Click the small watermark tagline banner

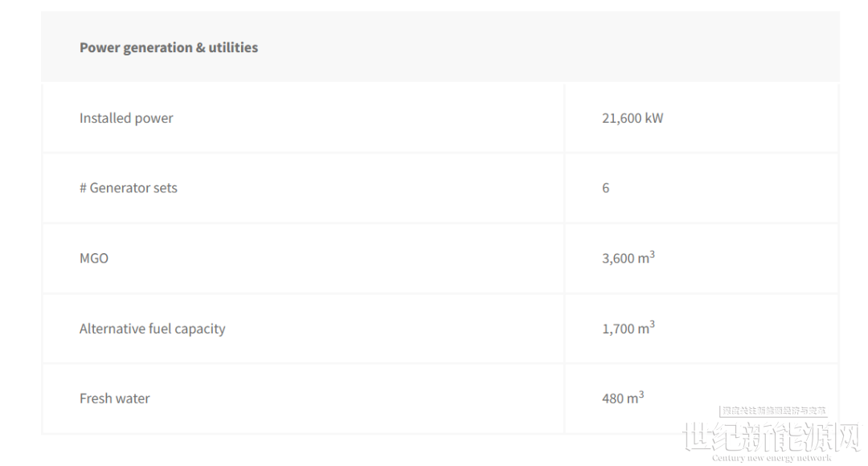(x=773, y=411)
